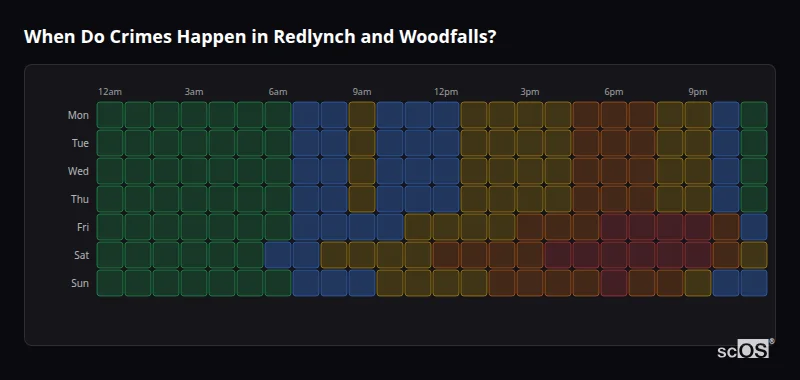Select the Thursday 6pm orange cell
The width and height of the screenshot is (800, 380).
point(614,199)
